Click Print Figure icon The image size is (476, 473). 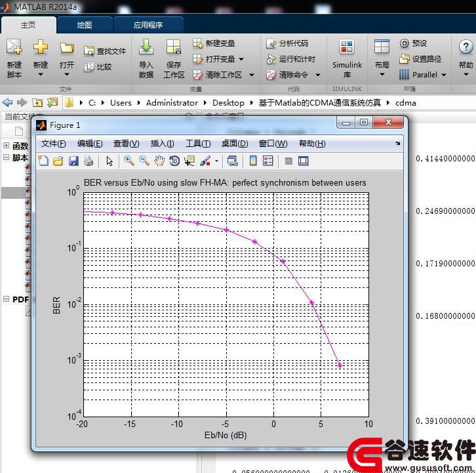coord(89,161)
